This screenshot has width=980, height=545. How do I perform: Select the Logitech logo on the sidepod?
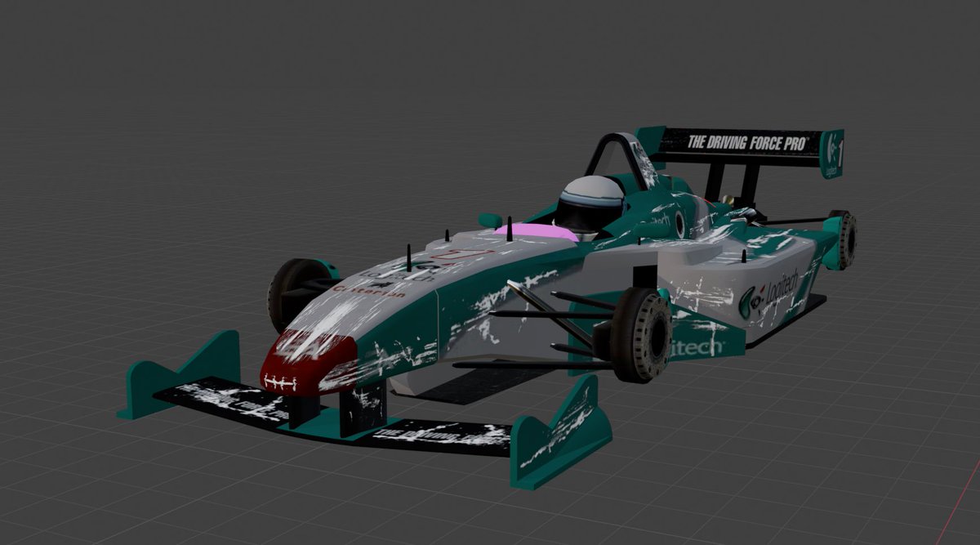pos(768,296)
